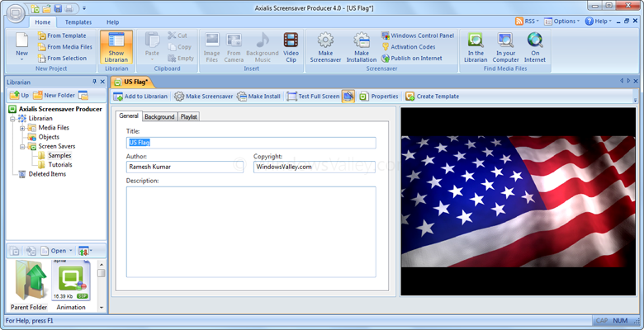This screenshot has height=330, width=644.
Task: Expand the New button dropdown arrow
Action: [x=21, y=59]
